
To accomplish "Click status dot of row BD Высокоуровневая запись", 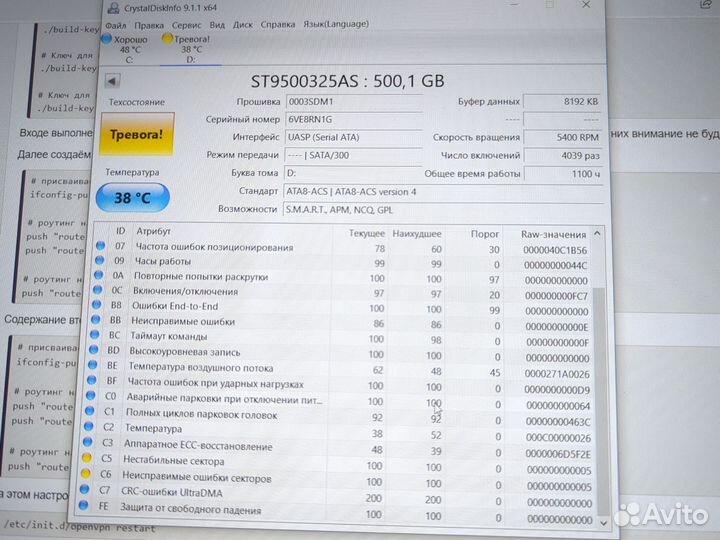I will tap(93, 350).
